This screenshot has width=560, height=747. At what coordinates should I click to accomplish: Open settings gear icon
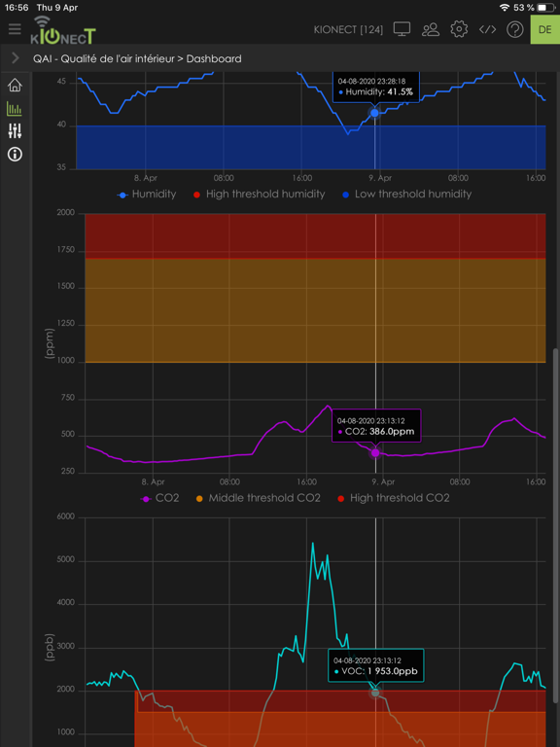coord(459,29)
